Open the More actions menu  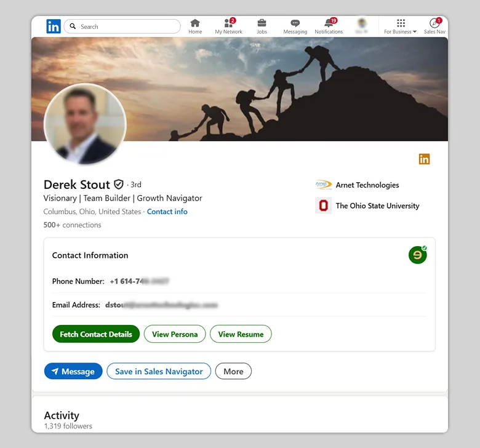[x=233, y=371]
